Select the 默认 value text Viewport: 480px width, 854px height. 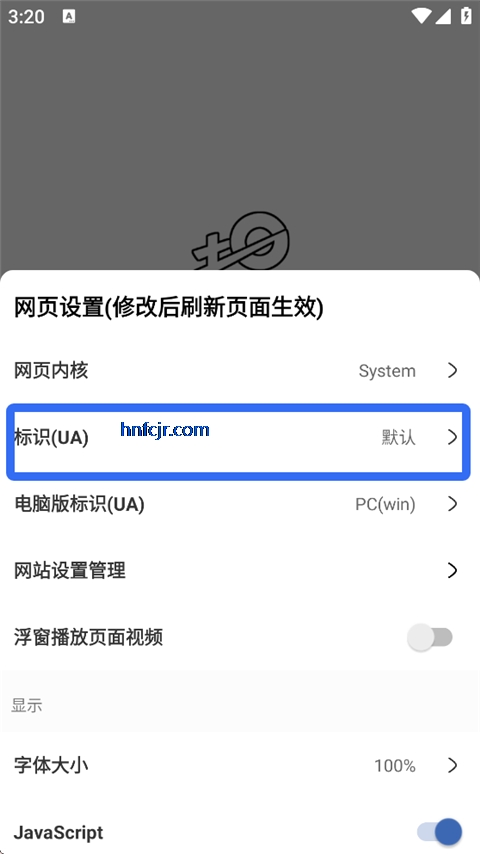tap(398, 437)
